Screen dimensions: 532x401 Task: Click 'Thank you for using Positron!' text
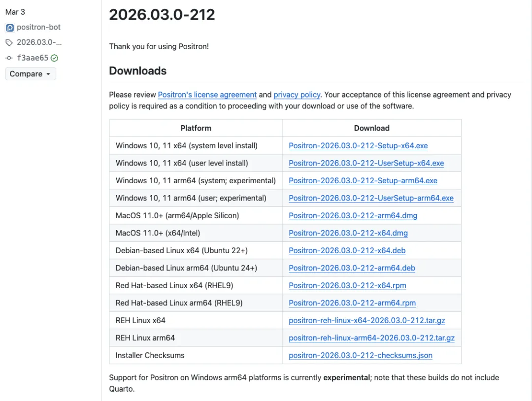click(x=159, y=46)
